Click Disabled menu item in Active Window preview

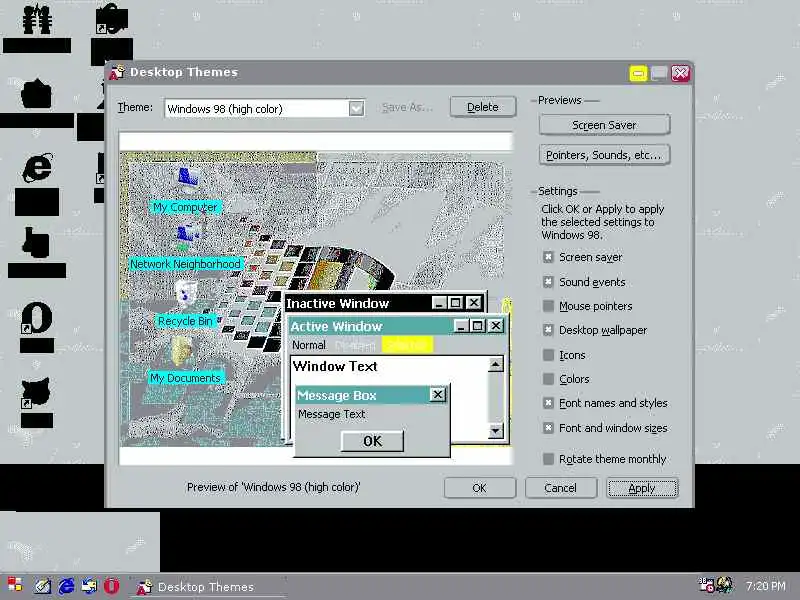tap(355, 345)
